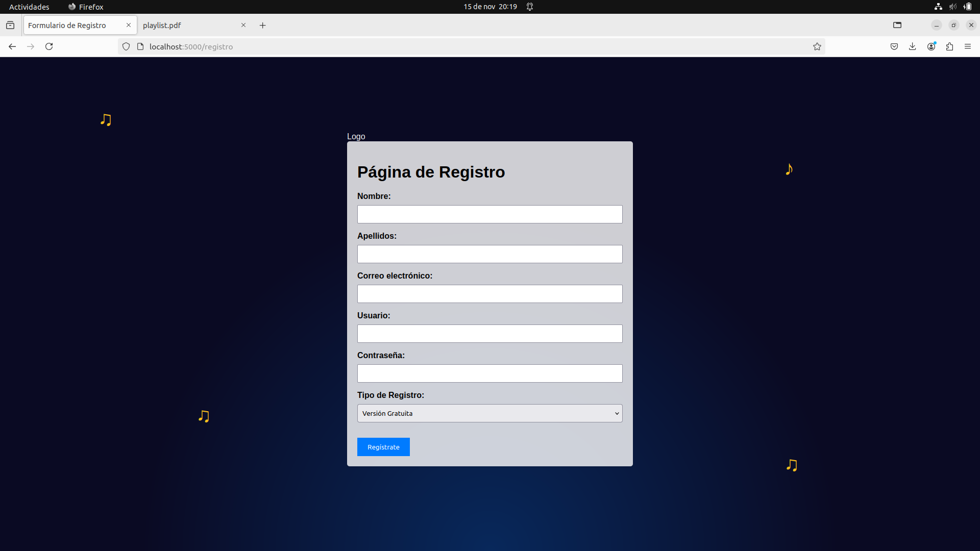Open the recent browsing tabs icon

10,25
